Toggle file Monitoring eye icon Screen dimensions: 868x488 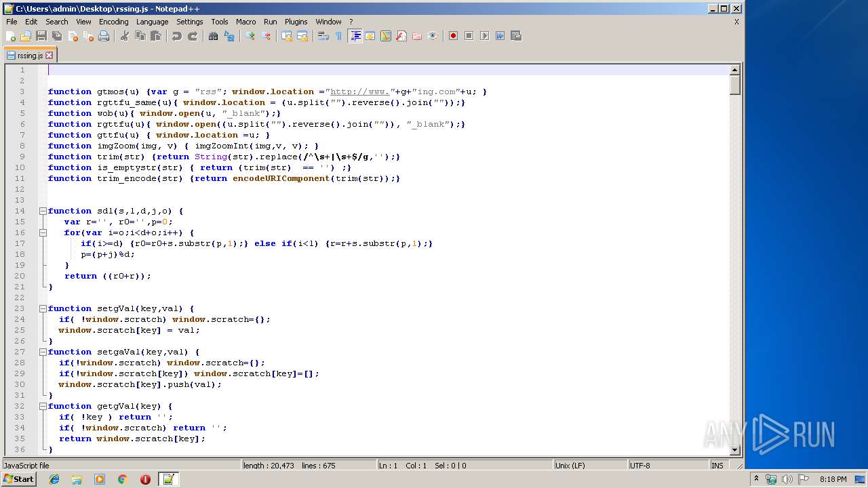(433, 36)
